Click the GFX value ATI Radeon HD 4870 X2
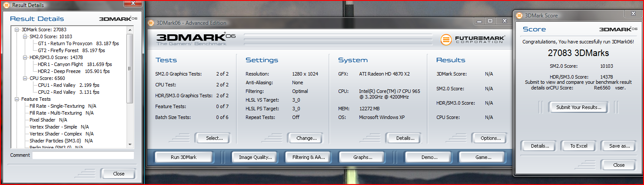644x185 pixels. [385, 74]
